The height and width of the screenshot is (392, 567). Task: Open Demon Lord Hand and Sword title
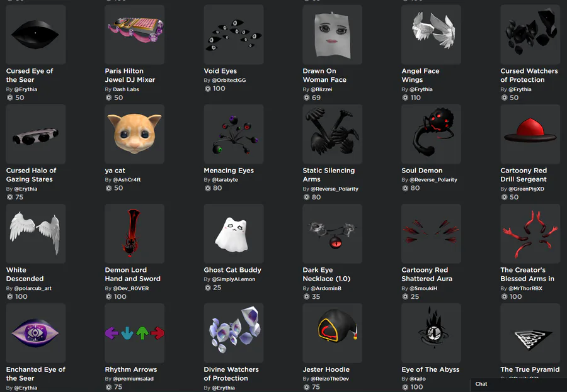coord(133,274)
